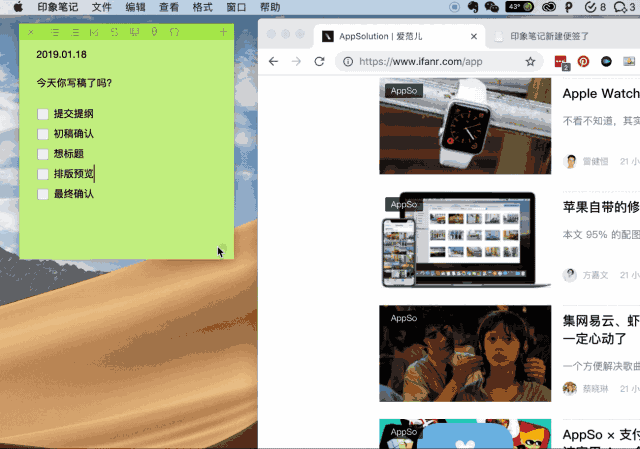Click the strikethrough S icon in the sticky note toolbar
Image resolution: width=640 pixels, height=449 pixels.
coord(114,32)
